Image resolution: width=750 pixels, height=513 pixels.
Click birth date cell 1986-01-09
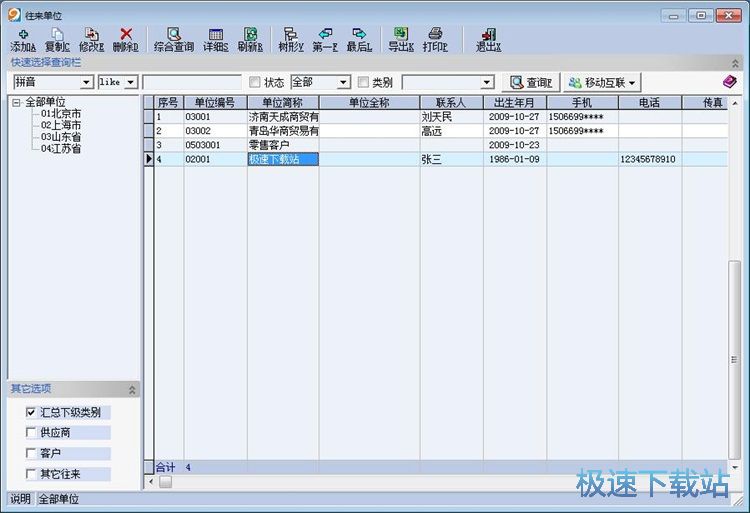515,159
